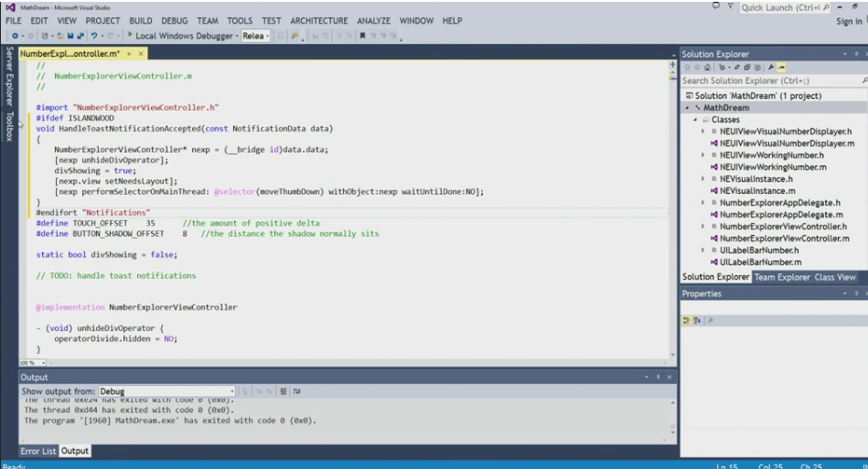Collapse the MathDream project node
868x469 pixels.
click(x=687, y=108)
